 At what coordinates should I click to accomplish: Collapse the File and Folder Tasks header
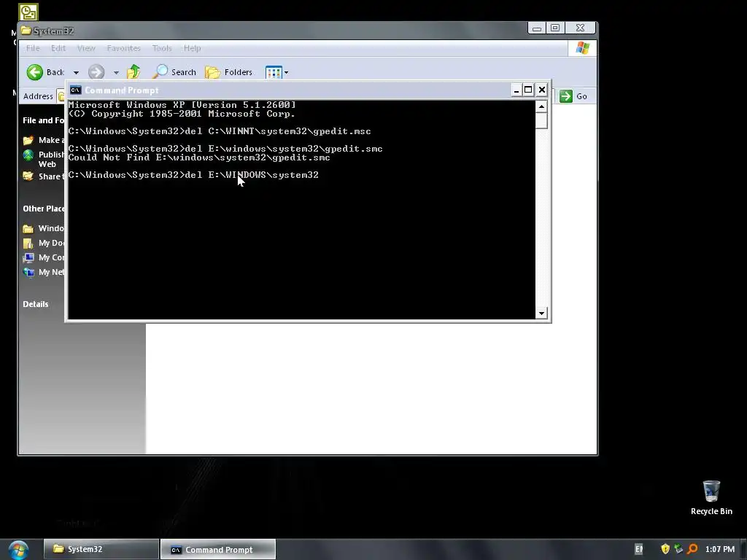[x=43, y=120]
